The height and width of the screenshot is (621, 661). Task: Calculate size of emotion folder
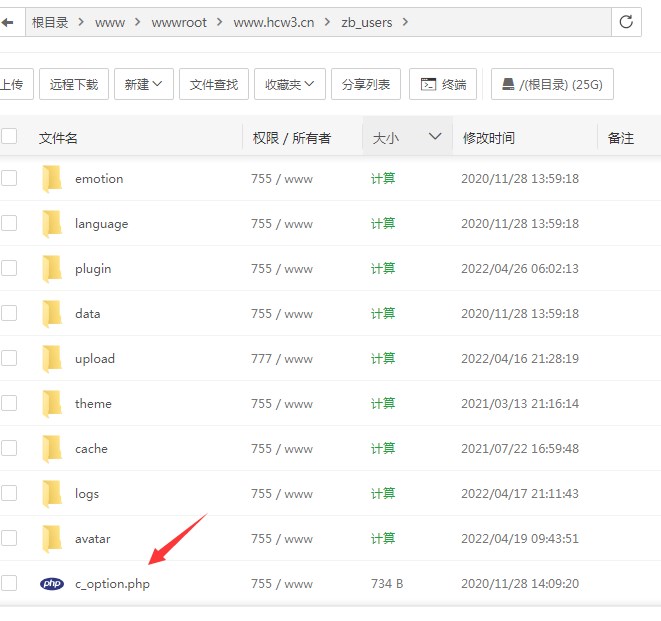pos(383,178)
